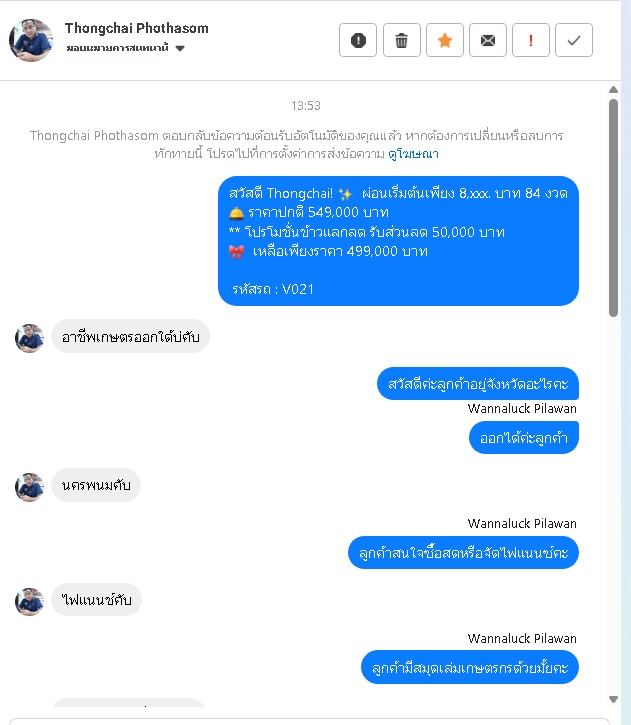
Task: Click the ลูกค้าสนใจซื้อสดหรือจัดไฟแนนซ์ message bubble
Action: pos(463,553)
